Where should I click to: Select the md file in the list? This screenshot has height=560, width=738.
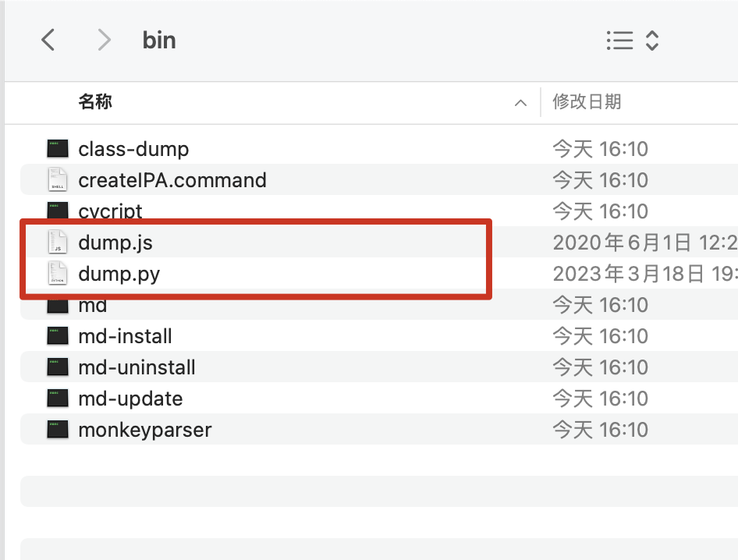coord(91,305)
